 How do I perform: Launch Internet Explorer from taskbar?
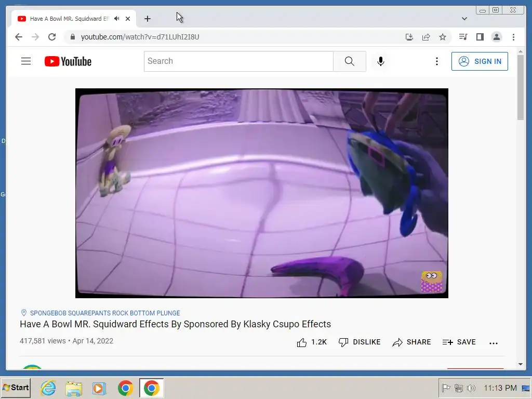click(48, 388)
